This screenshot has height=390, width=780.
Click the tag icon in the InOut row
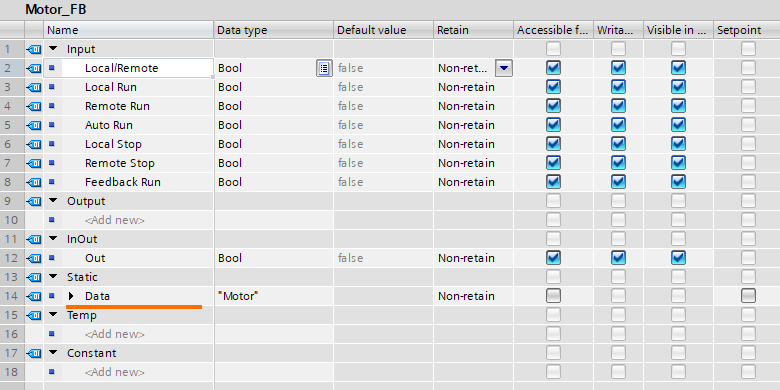pos(34,239)
